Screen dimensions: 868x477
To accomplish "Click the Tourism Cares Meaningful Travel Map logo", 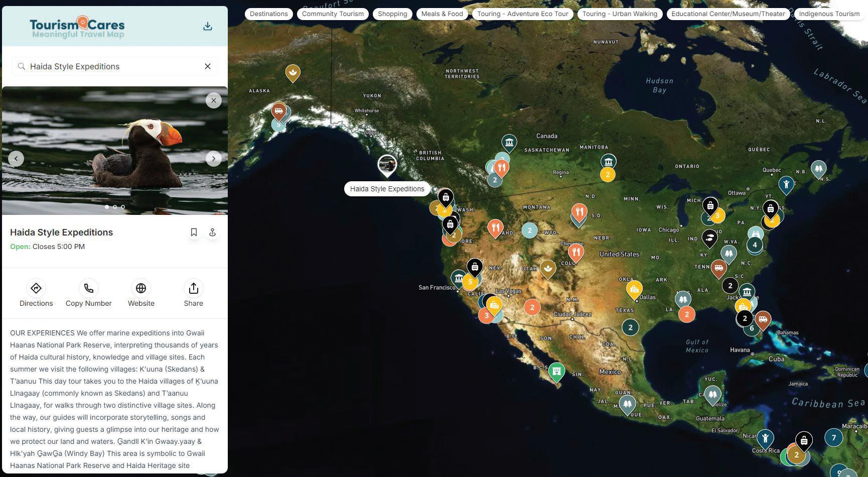I will pyautogui.click(x=77, y=27).
